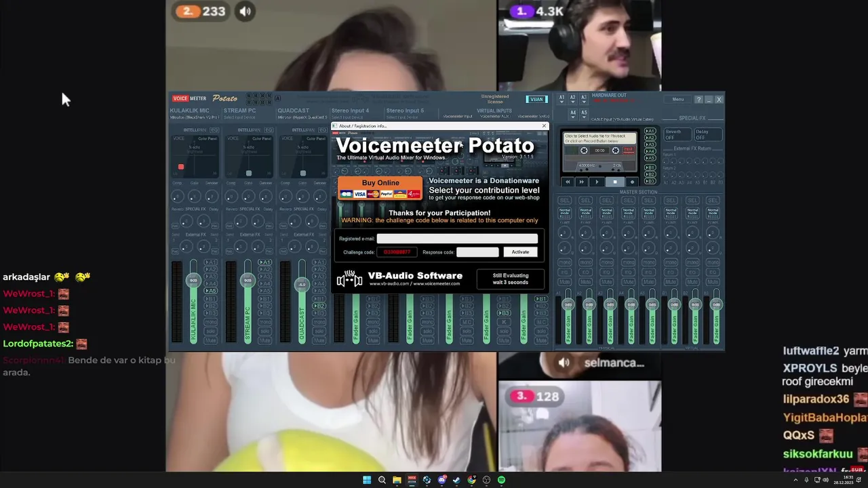Click the VB-Audio speaker logo in dialog
The height and width of the screenshot is (488, 868).
coord(349,279)
